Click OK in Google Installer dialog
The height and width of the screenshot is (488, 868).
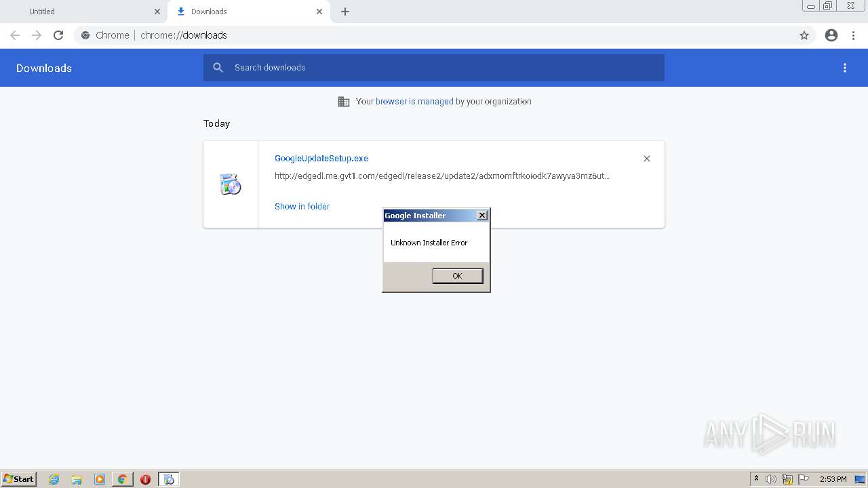coord(458,276)
